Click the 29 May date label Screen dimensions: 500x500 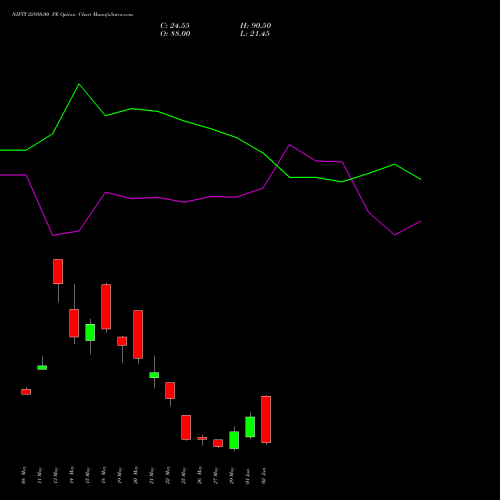pyautogui.click(x=232, y=475)
